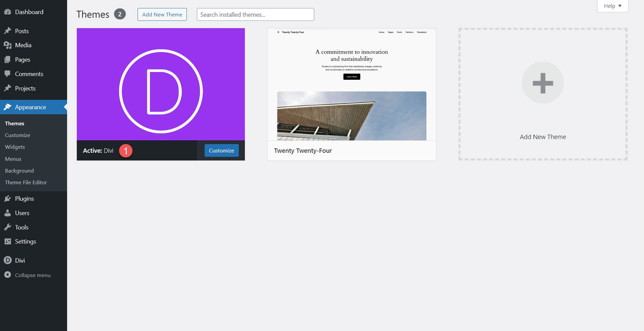The image size is (644, 331).
Task: Open the Help dropdown
Action: click(612, 6)
